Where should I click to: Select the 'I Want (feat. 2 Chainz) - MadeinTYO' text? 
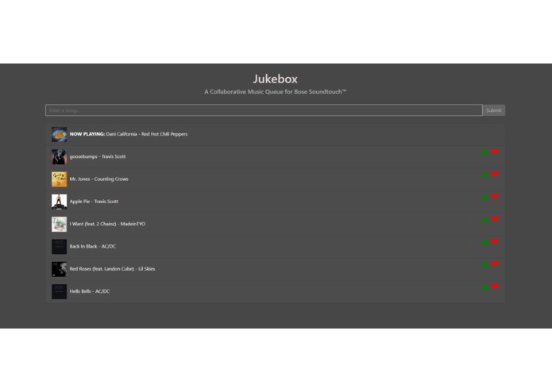pos(107,224)
